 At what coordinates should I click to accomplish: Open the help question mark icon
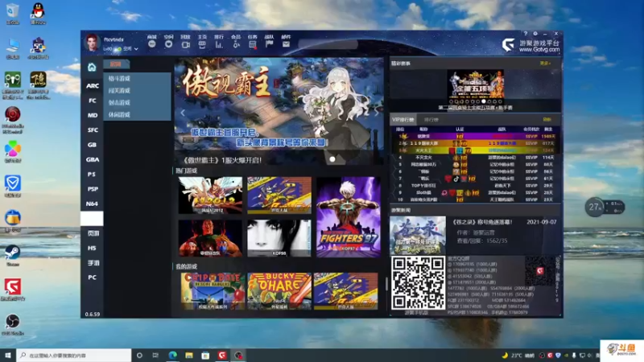click(526, 34)
